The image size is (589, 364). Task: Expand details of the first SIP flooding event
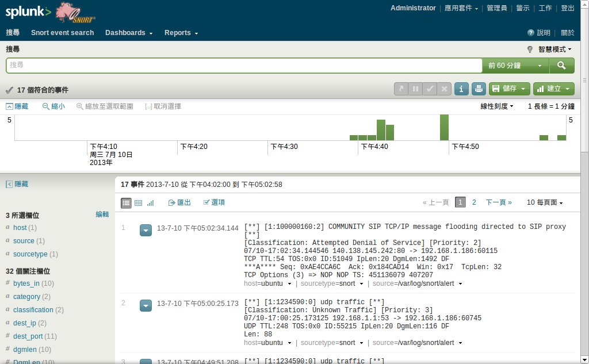coord(146,230)
